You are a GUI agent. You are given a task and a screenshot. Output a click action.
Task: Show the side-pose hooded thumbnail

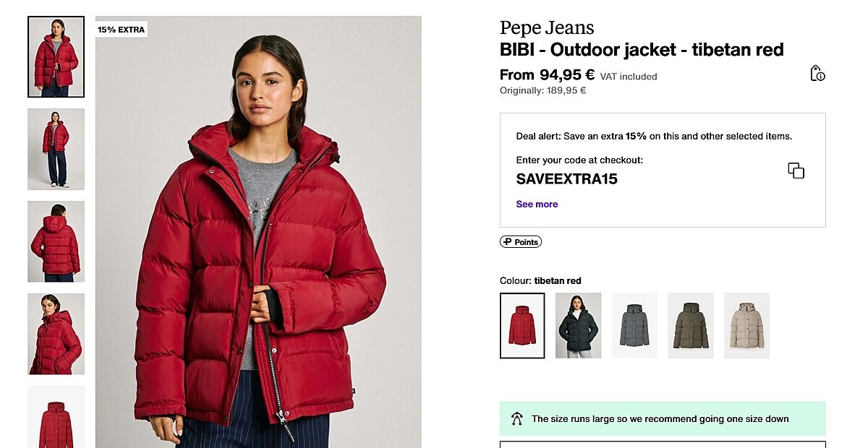[x=56, y=334]
